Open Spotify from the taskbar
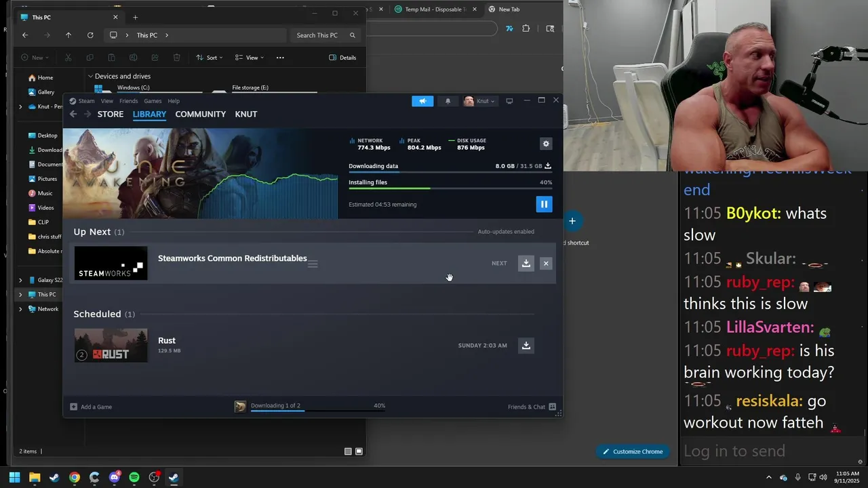The width and height of the screenshot is (868, 488). click(x=134, y=477)
